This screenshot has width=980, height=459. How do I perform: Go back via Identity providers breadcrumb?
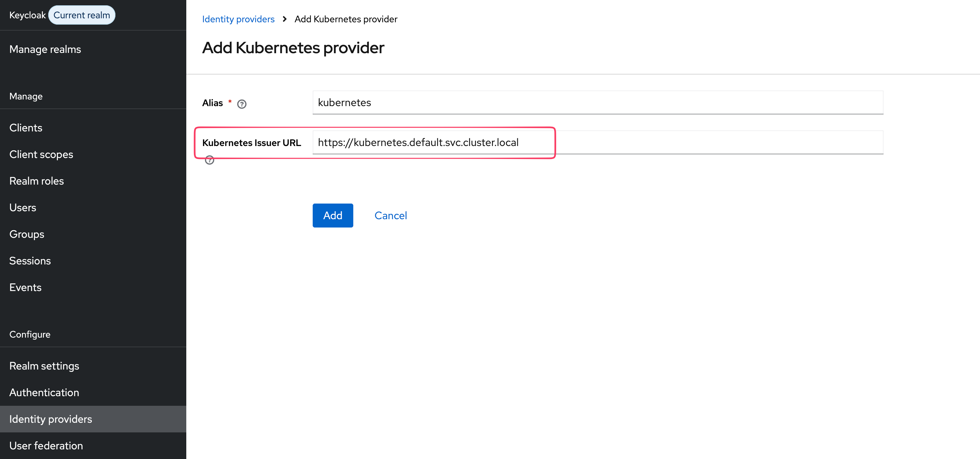(x=238, y=19)
